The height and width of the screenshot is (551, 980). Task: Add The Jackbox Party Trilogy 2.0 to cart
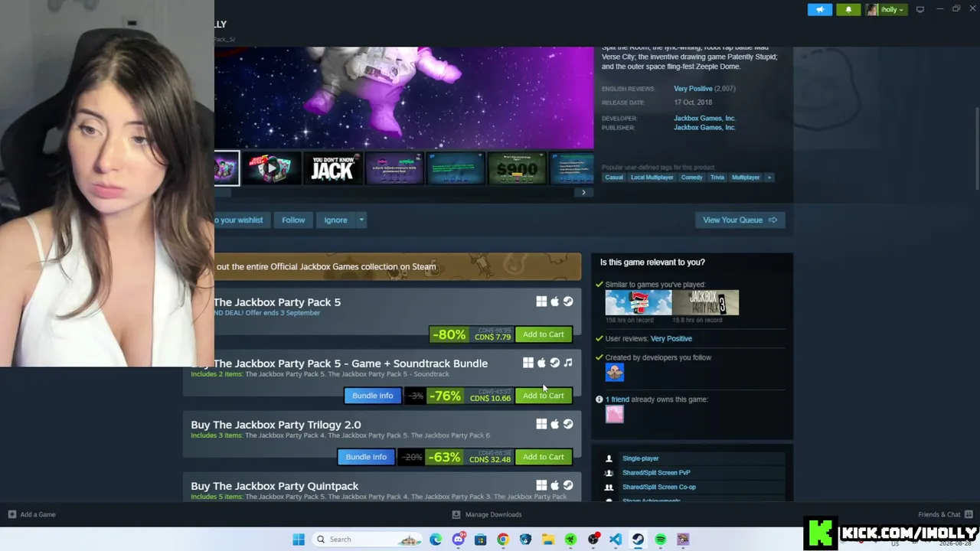(544, 457)
